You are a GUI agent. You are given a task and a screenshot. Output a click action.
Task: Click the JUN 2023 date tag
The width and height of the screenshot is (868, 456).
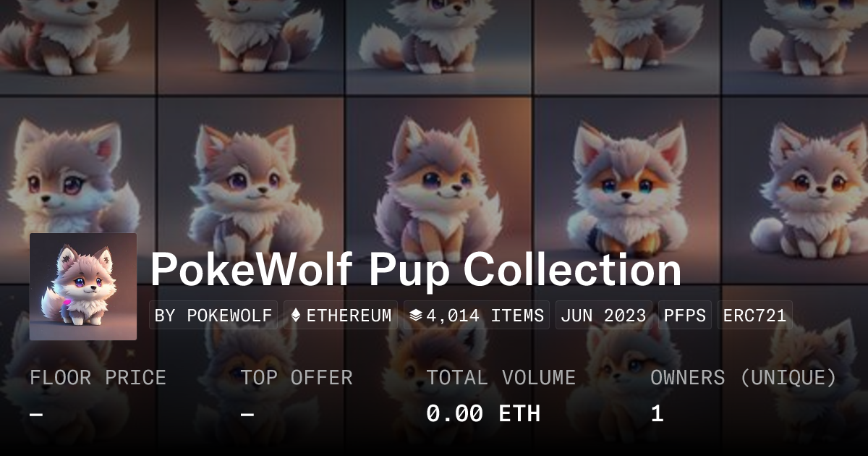pyautogui.click(x=604, y=316)
